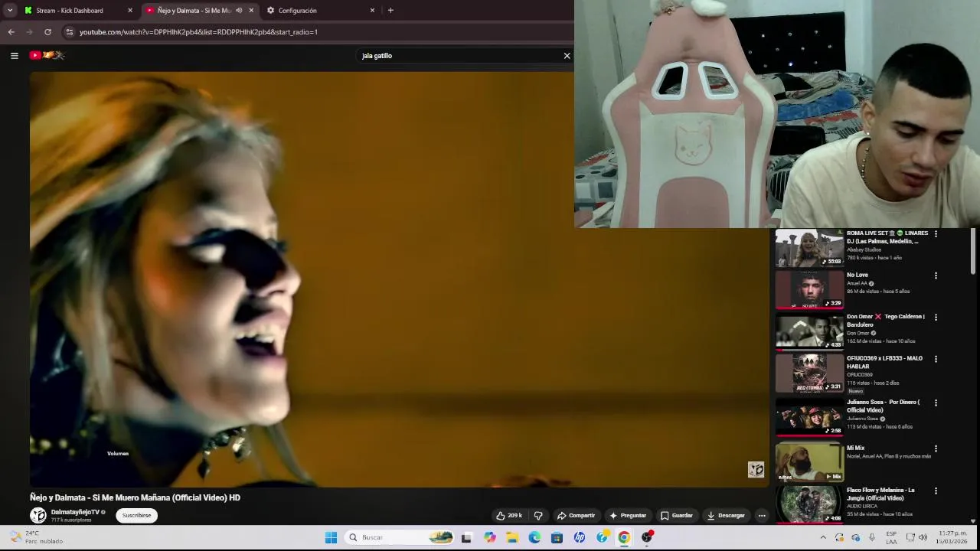Open the Windows Start menu
The width and height of the screenshot is (980, 551).
click(x=331, y=537)
